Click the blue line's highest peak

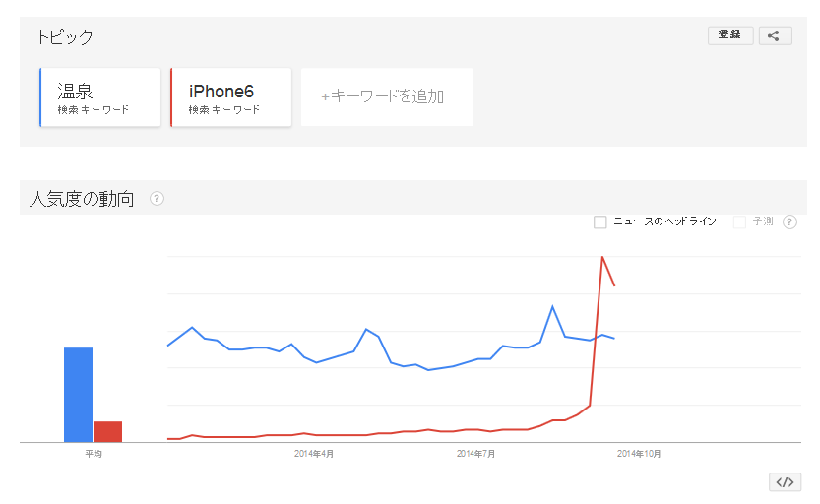[553, 306]
